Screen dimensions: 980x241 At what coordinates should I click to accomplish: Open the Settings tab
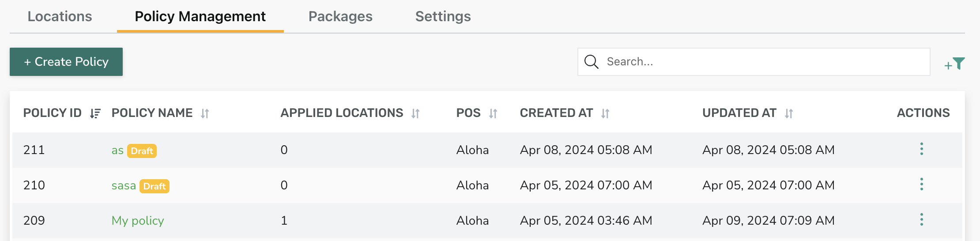[x=443, y=16]
